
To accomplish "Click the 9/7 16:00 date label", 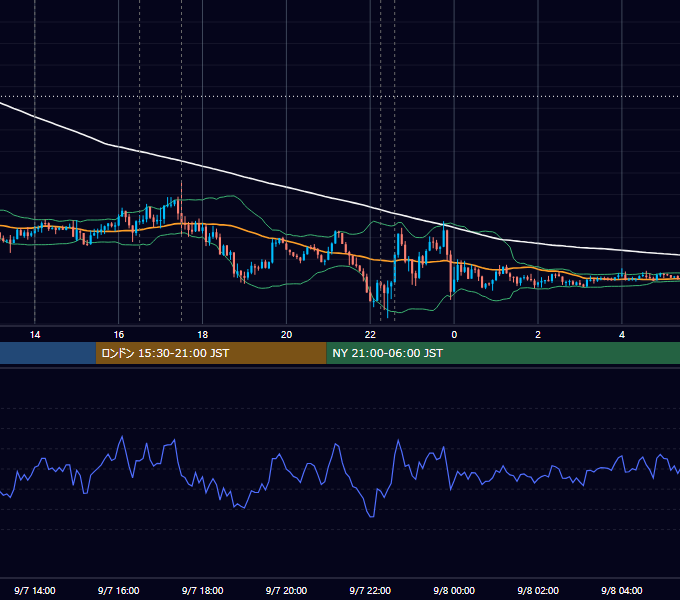I will click(x=118, y=590).
